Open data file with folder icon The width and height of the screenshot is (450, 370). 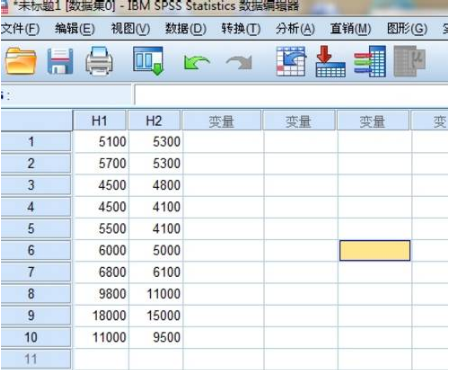pos(21,61)
